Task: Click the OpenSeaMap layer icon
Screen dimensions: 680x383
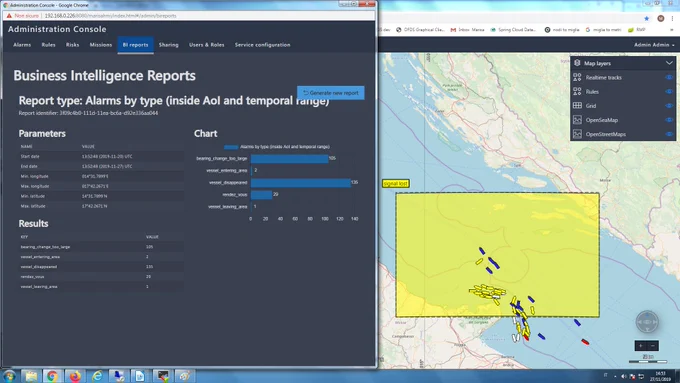Action: tap(577, 120)
